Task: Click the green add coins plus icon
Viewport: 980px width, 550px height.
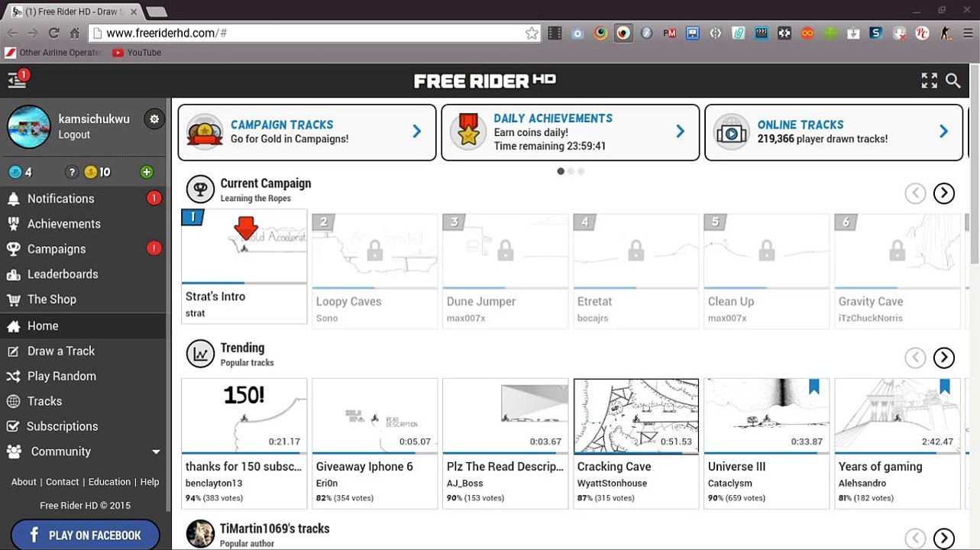Action: click(147, 172)
